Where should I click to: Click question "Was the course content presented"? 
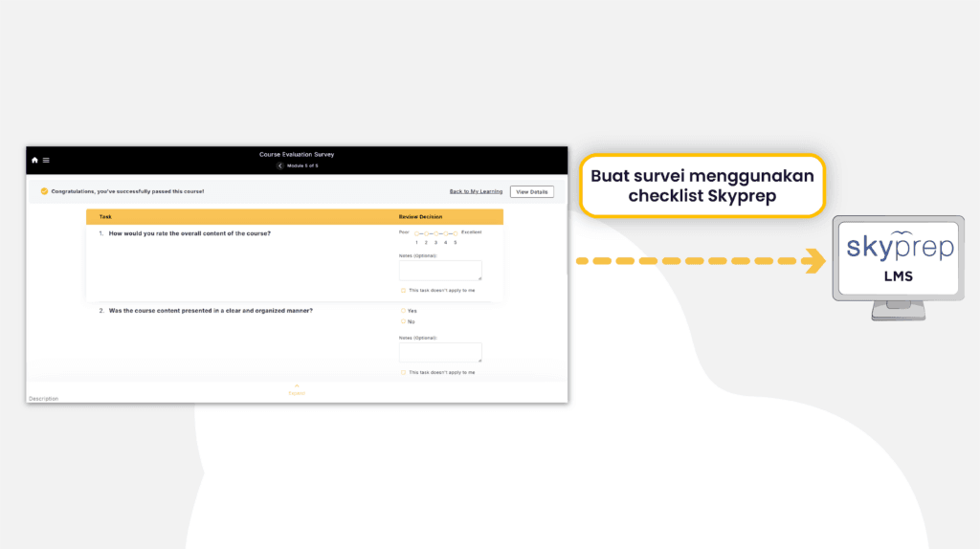211,311
